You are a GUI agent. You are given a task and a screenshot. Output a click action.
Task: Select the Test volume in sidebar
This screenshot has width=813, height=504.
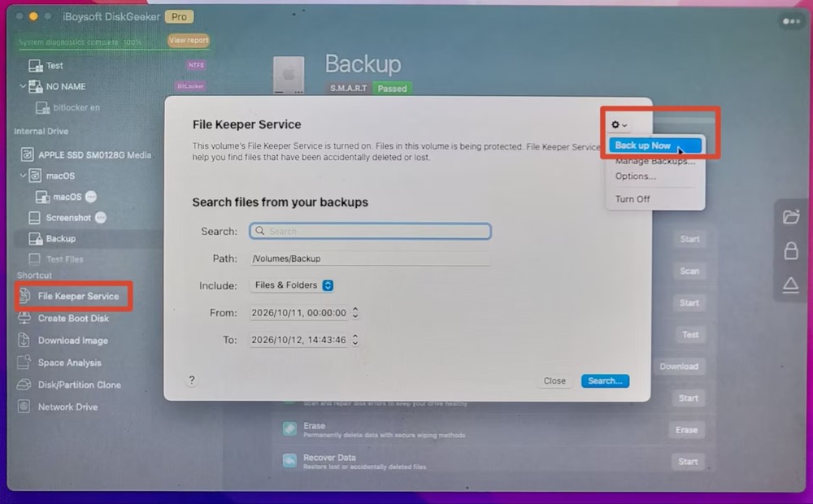pyautogui.click(x=54, y=65)
